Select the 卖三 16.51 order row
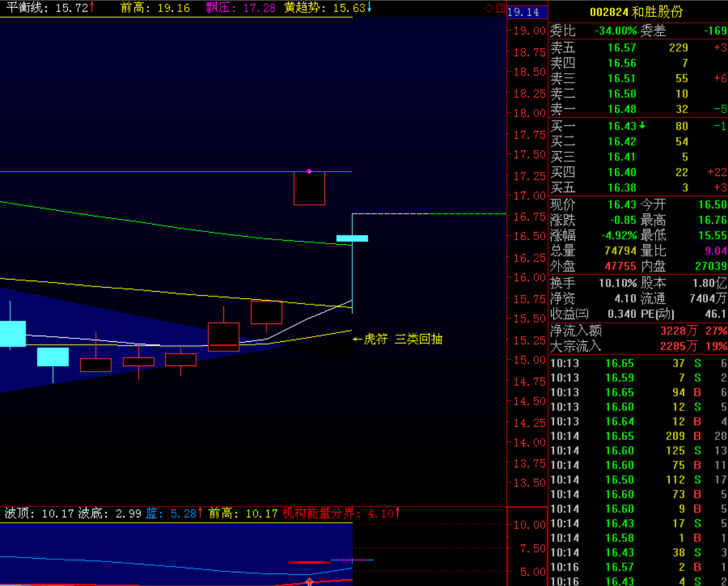This screenshot has height=586, width=728. click(x=638, y=78)
